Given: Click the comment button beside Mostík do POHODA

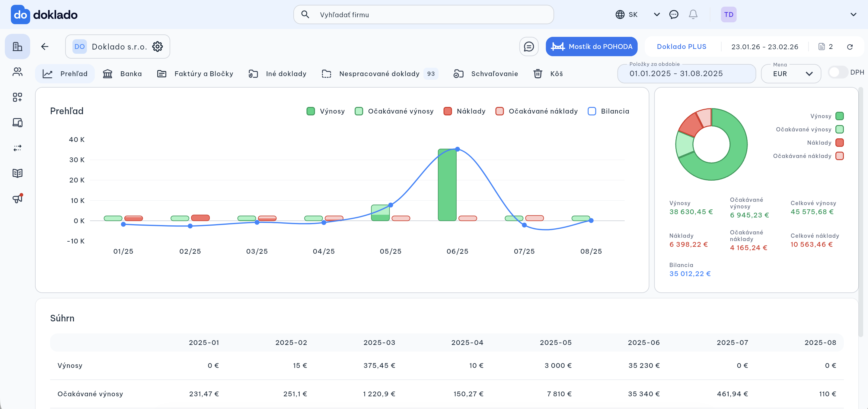Looking at the screenshot, I should coord(529,47).
